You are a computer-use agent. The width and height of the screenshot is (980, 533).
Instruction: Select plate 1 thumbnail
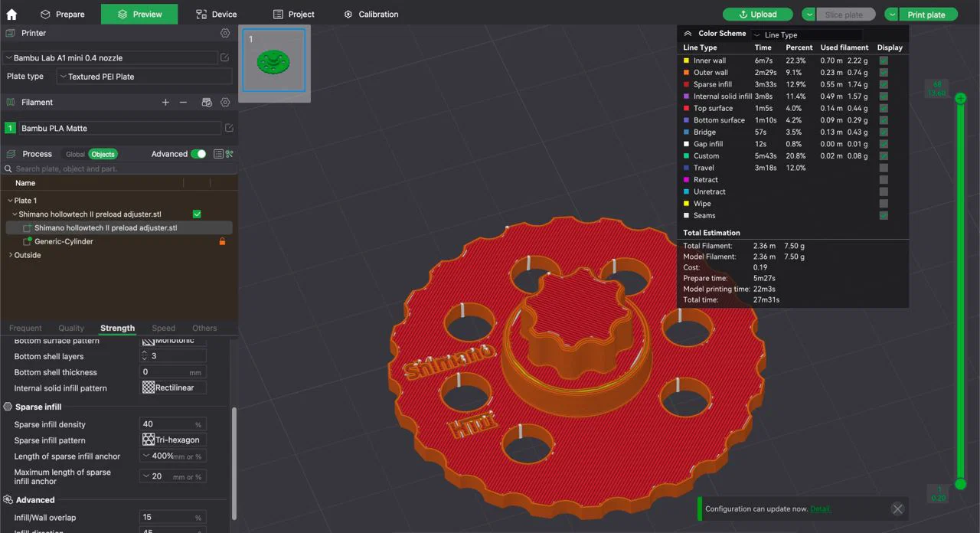(x=274, y=61)
